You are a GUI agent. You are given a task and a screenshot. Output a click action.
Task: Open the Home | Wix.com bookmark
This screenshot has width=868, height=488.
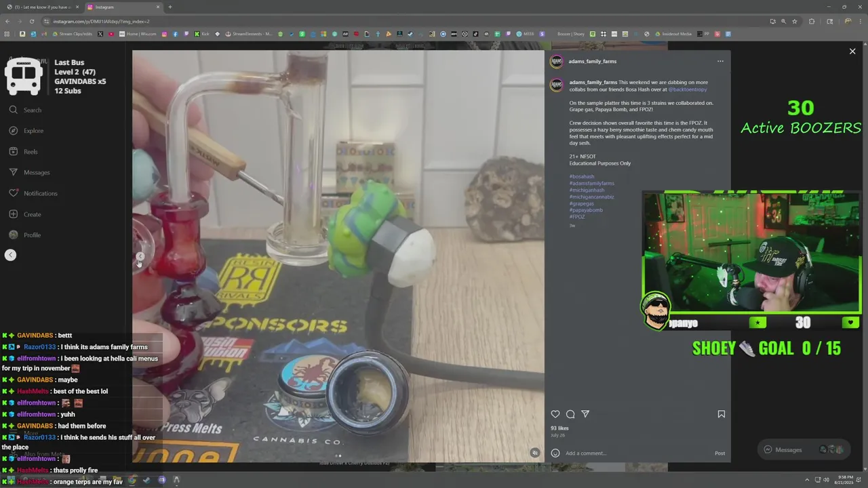(x=138, y=34)
